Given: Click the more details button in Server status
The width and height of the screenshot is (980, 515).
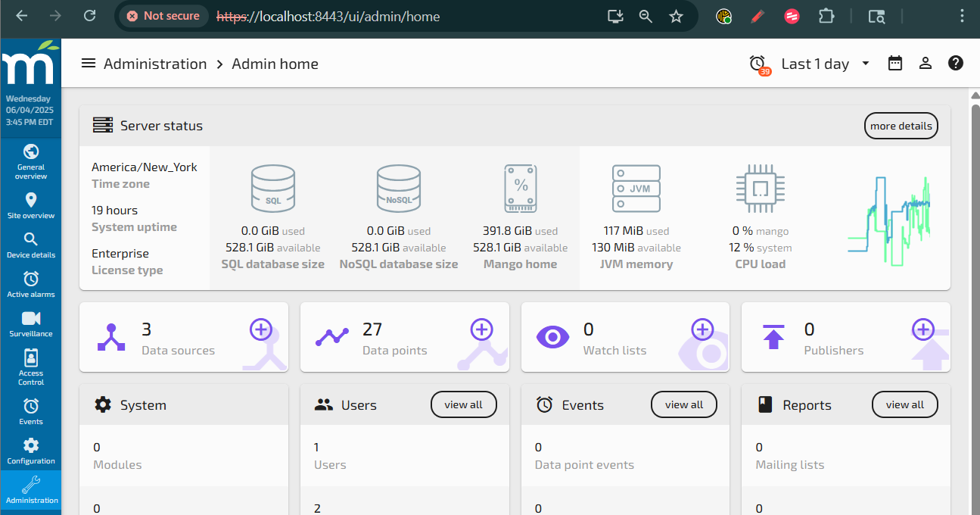Looking at the screenshot, I should (x=901, y=126).
